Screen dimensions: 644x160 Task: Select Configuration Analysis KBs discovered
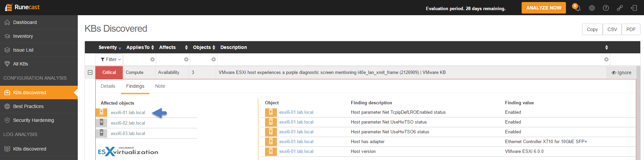[x=39, y=92]
